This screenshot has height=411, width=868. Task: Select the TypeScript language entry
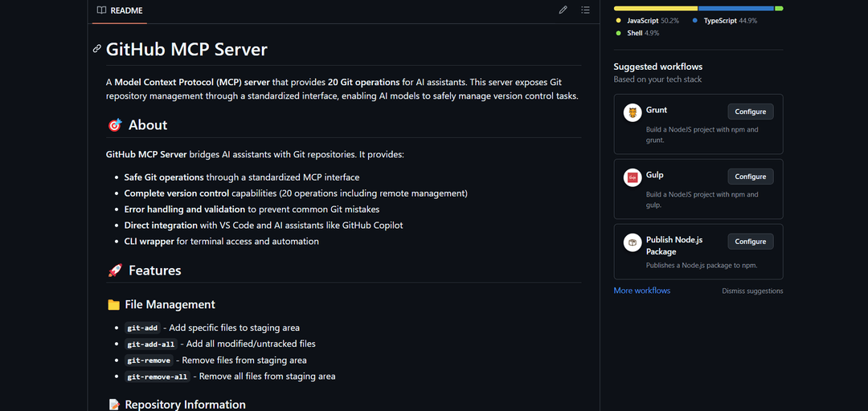pos(725,20)
